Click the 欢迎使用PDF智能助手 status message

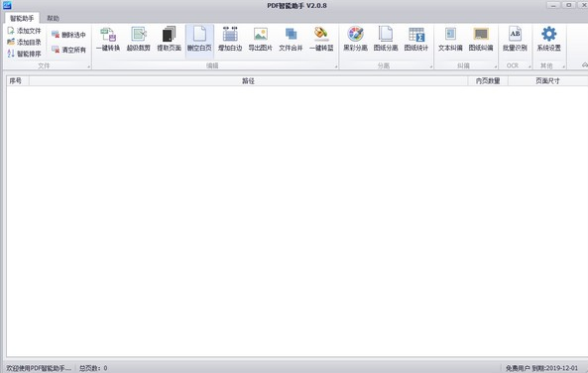(39, 368)
